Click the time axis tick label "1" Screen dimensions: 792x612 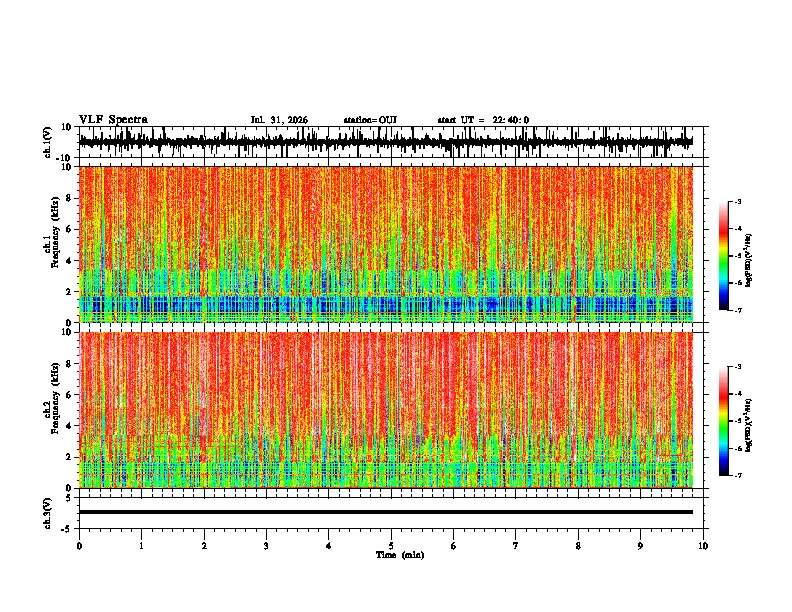141,546
